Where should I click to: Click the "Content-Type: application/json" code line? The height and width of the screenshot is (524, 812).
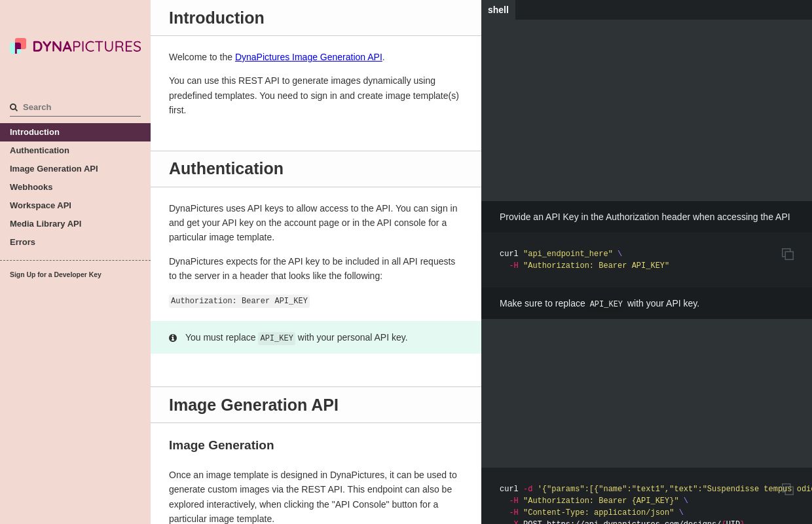[597, 513]
